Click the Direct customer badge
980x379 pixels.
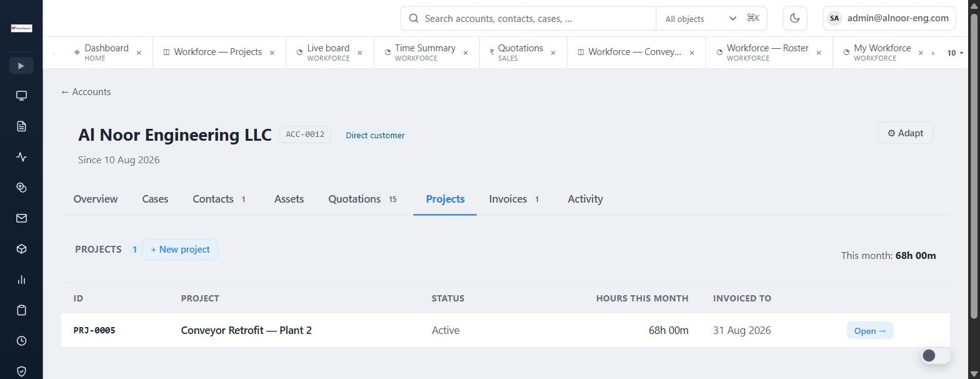click(x=375, y=135)
